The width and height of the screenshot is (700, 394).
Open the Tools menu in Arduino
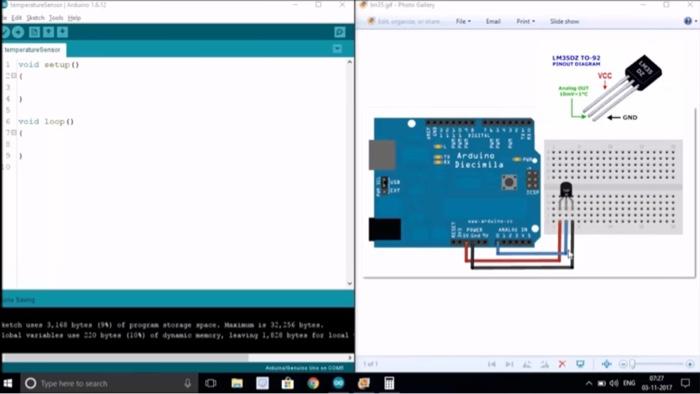pyautogui.click(x=56, y=18)
